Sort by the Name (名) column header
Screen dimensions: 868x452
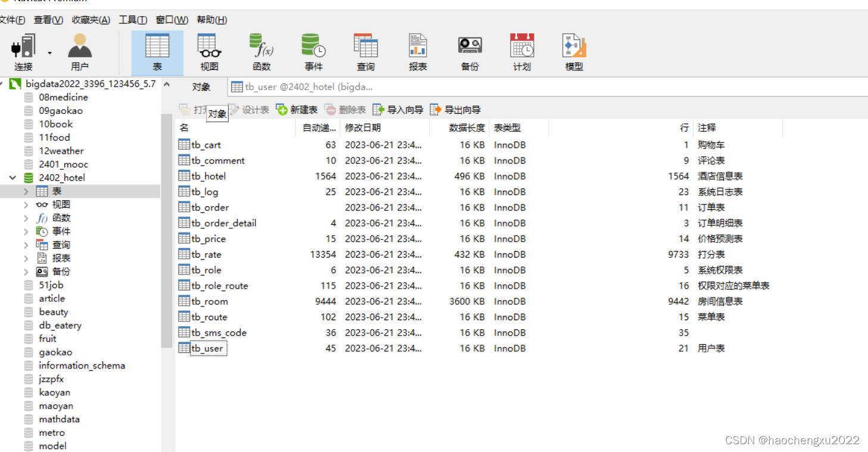(236, 128)
